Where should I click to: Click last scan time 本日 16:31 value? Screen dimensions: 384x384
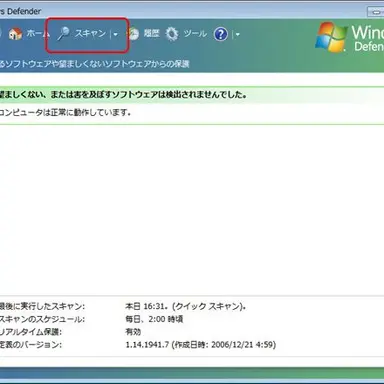(186, 306)
